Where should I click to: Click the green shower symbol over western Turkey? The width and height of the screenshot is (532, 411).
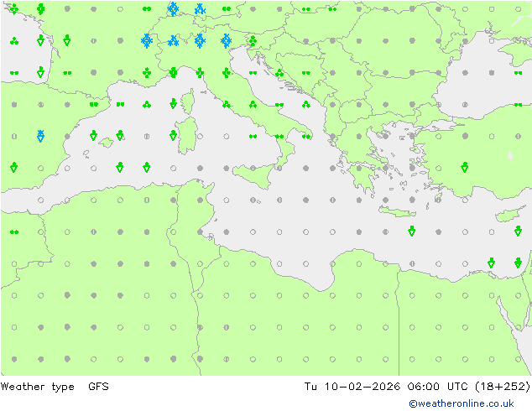point(465,167)
